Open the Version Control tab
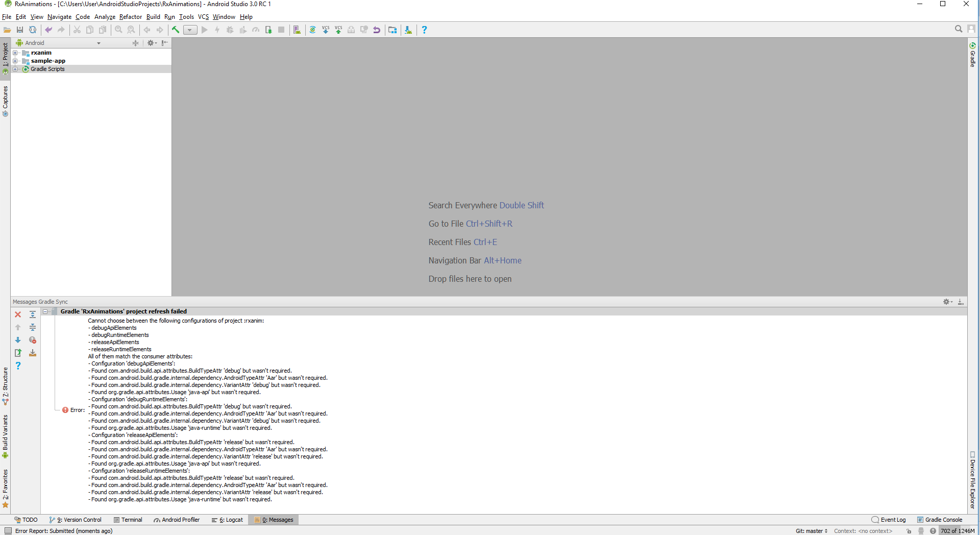The height and width of the screenshot is (535, 980). [x=76, y=520]
